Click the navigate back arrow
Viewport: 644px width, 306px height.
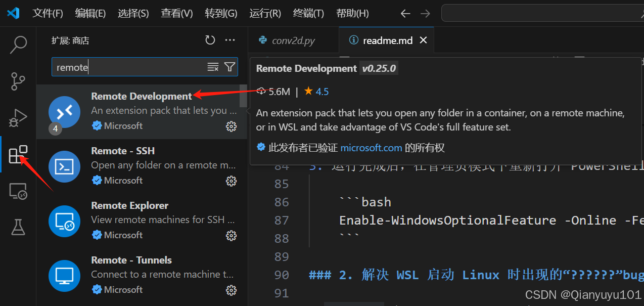[x=405, y=14]
